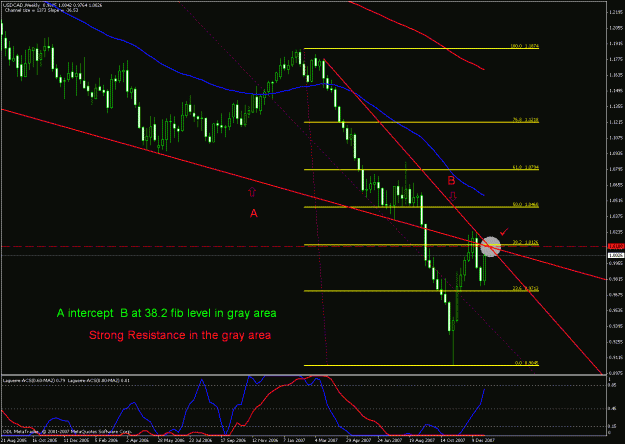Select the 100.0 Fibonacci level label
This screenshot has width=625, height=444.
click(525, 46)
